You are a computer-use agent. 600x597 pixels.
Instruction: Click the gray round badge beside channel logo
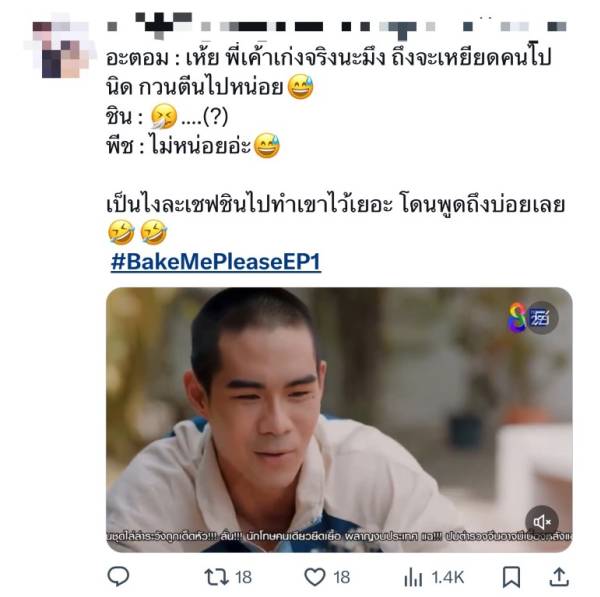(541, 318)
